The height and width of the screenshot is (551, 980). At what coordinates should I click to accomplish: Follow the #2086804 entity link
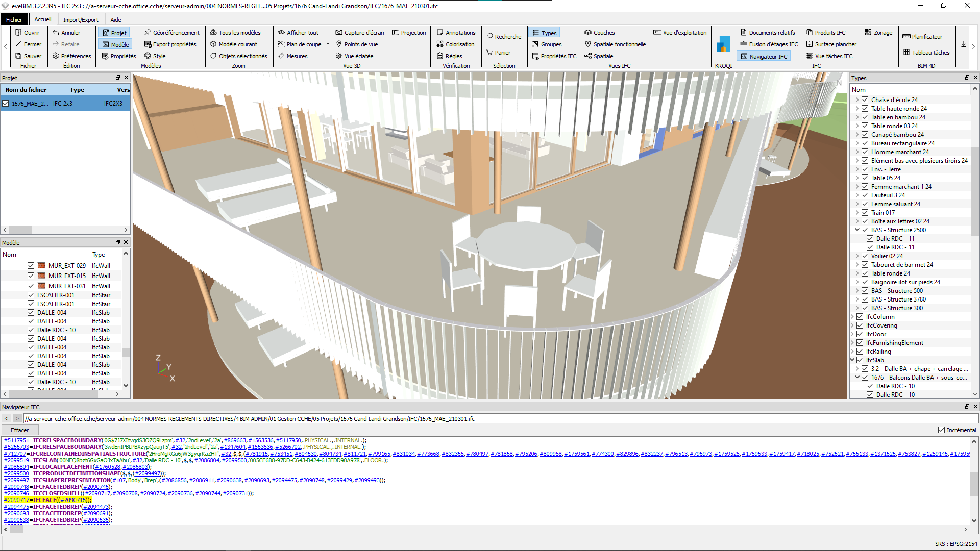(x=16, y=467)
